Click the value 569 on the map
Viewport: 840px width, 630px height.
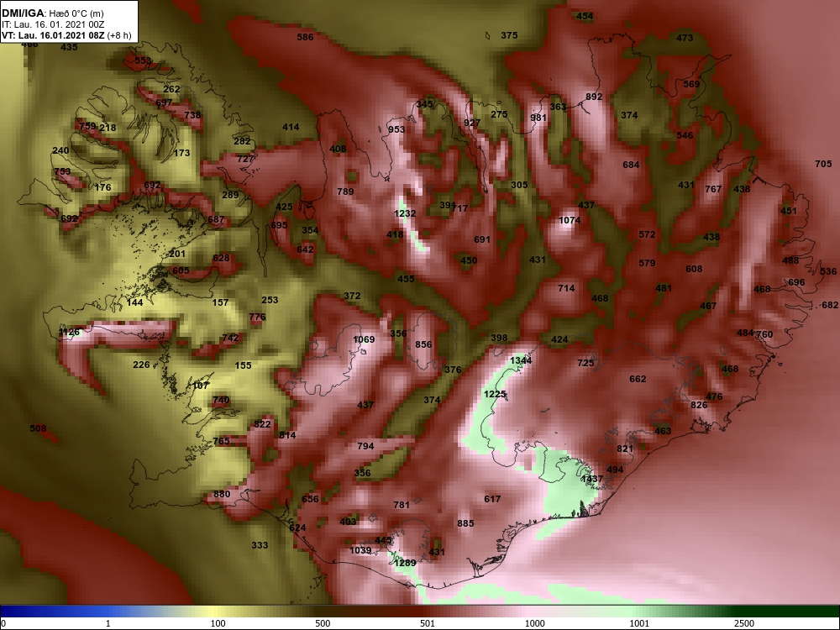tap(691, 84)
